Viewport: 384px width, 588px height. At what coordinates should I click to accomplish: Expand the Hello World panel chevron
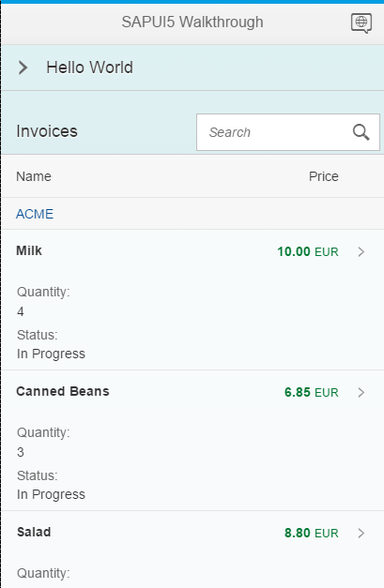coord(23,68)
